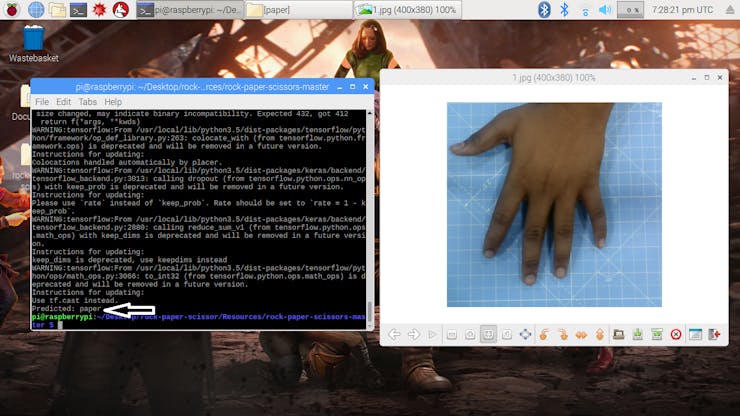The image size is (740, 416).
Task: Maximize the terminal window
Action: click(352, 87)
